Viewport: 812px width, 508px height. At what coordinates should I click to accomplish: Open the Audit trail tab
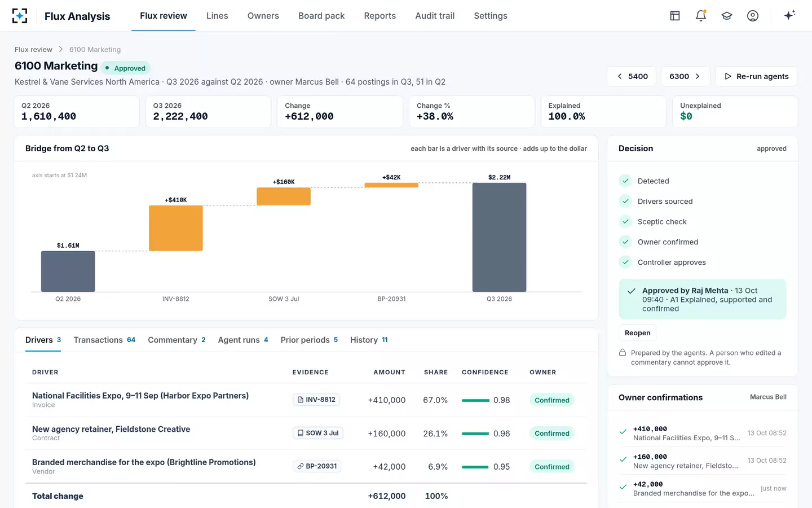click(435, 16)
